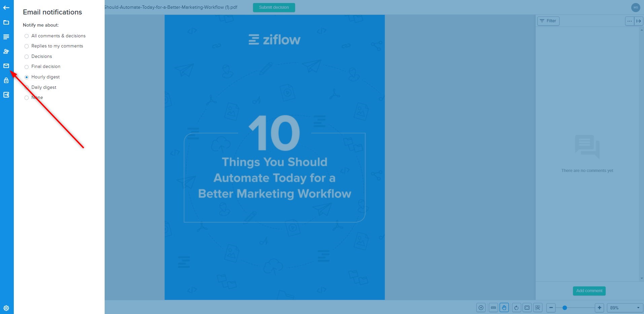Screen dimensions: 644x314
Task: Open the 89% zoom level dropdown
Action: 625,308
